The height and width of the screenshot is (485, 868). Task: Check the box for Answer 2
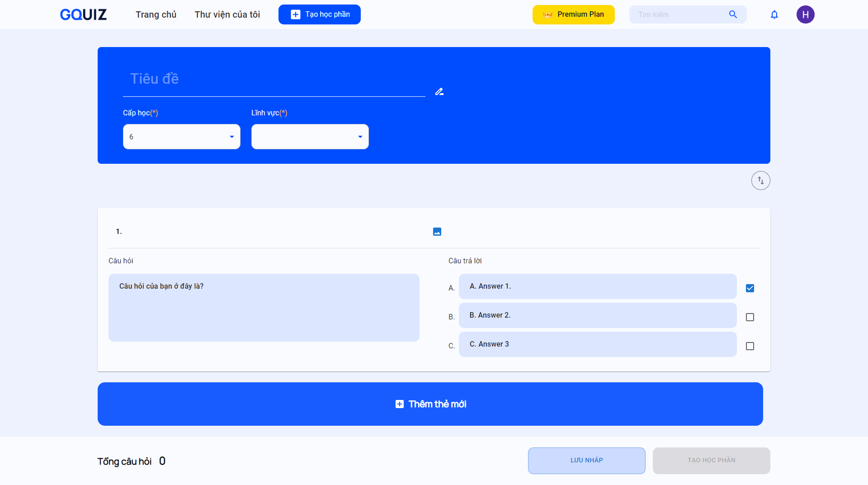coord(750,317)
